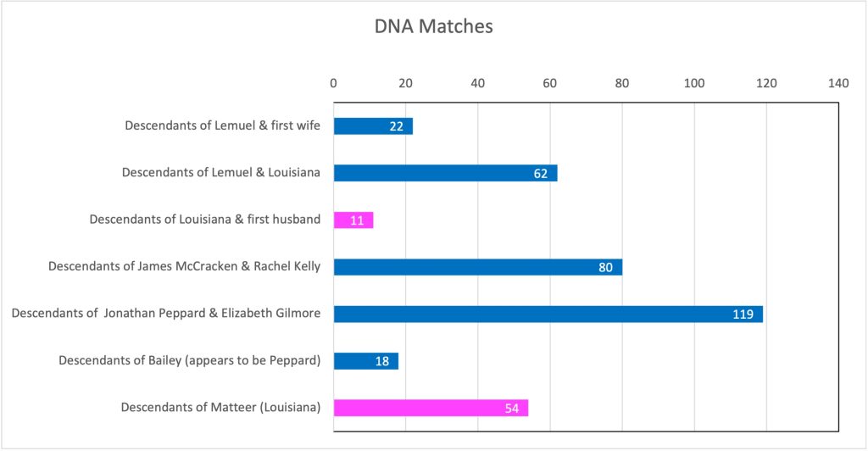Click the 100 tick label on the axis

point(694,83)
